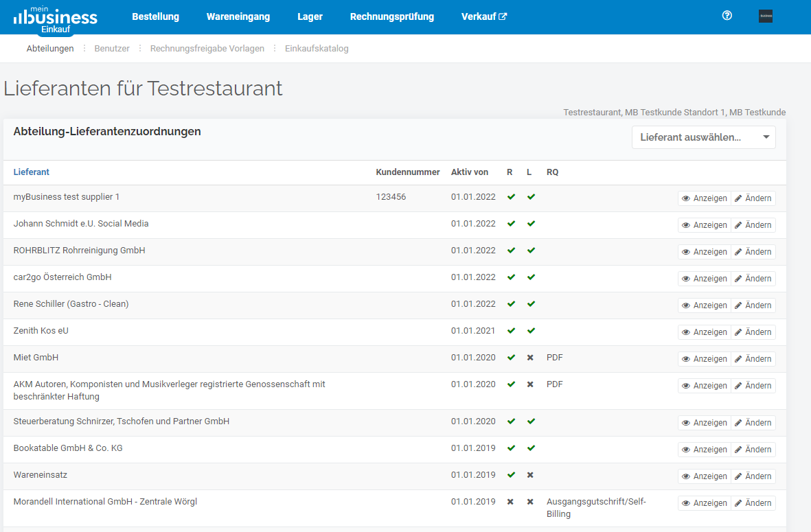This screenshot has height=532, width=811.
Task: Click the L checkmark for Zenith Kos eU
Action: click(x=532, y=331)
